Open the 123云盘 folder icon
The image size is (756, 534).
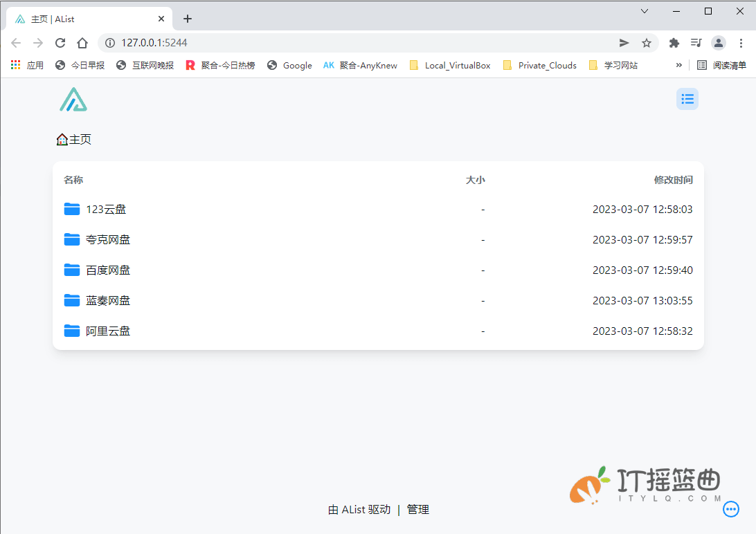point(72,209)
